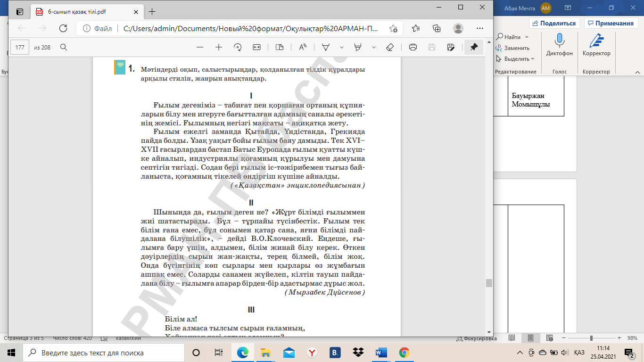644x362 pixels.
Task: Click the Фокусировка focus mode button
Action: pyautogui.click(x=477, y=338)
